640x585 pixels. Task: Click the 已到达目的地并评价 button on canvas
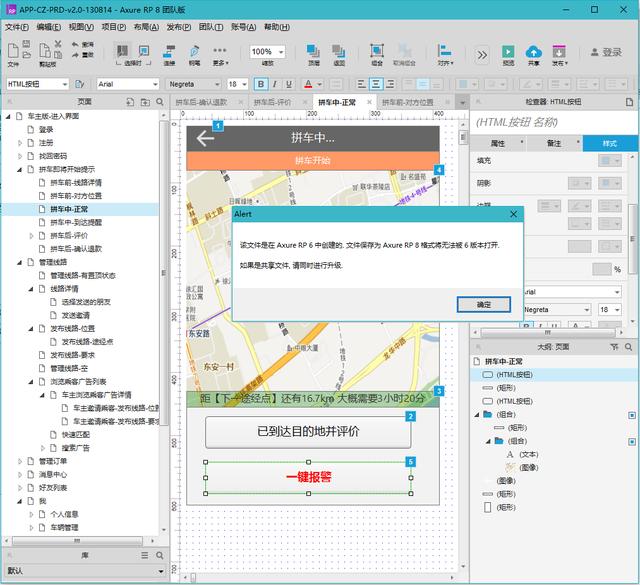307,431
